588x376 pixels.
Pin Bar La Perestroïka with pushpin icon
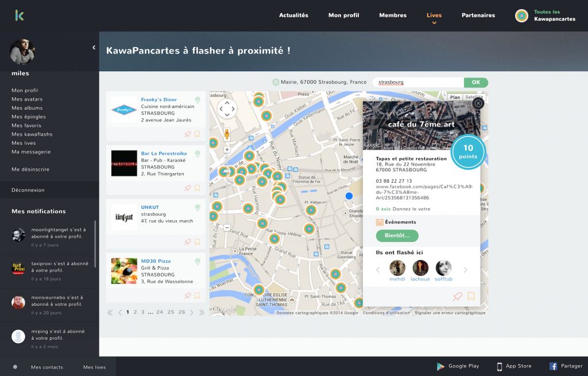coord(188,188)
